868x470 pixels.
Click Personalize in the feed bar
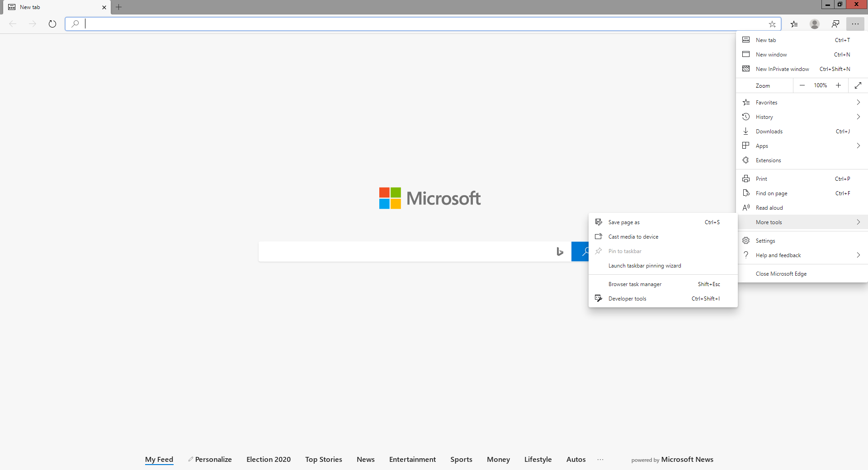(213, 459)
